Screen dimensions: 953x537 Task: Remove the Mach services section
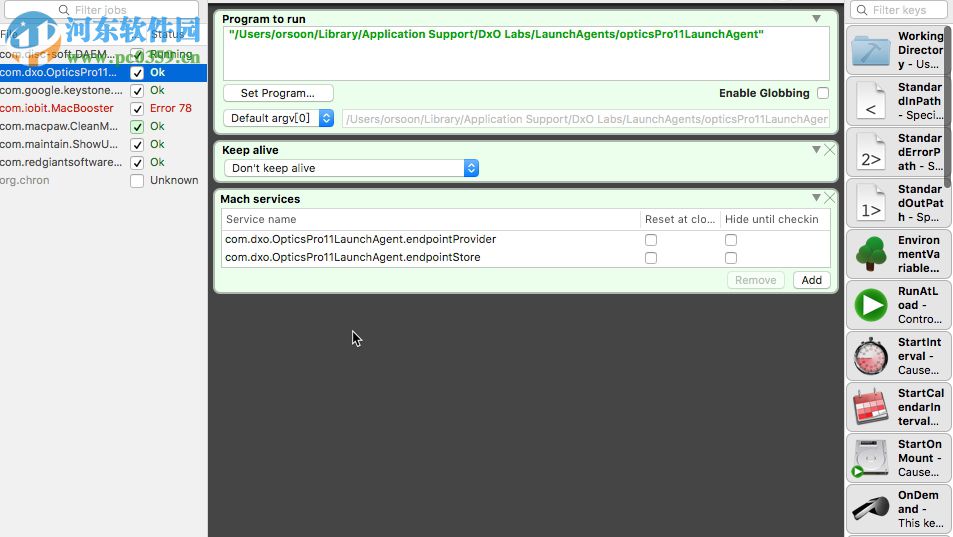[830, 198]
